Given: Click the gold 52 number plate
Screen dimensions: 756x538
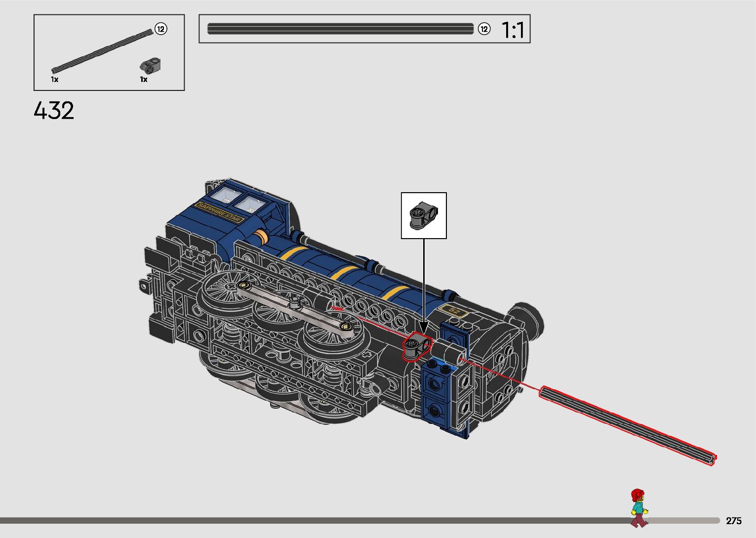Looking at the screenshot, I should (453, 311).
